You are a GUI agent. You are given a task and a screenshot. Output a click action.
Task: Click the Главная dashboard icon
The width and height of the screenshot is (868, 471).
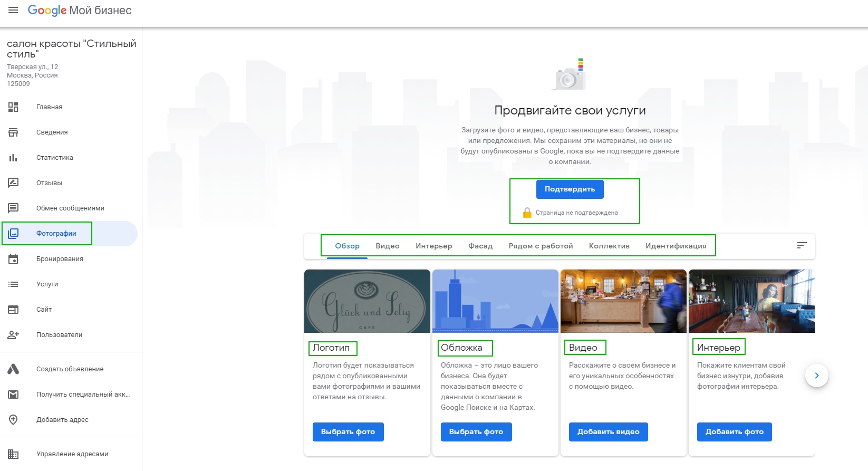click(x=13, y=107)
